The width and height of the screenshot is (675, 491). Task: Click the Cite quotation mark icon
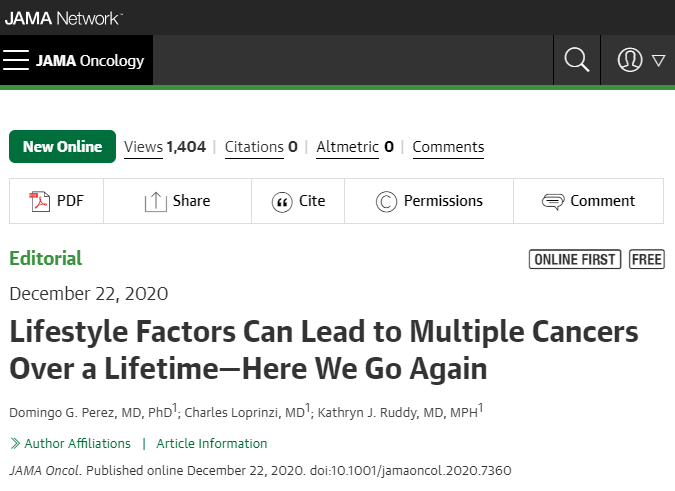pyautogui.click(x=282, y=202)
